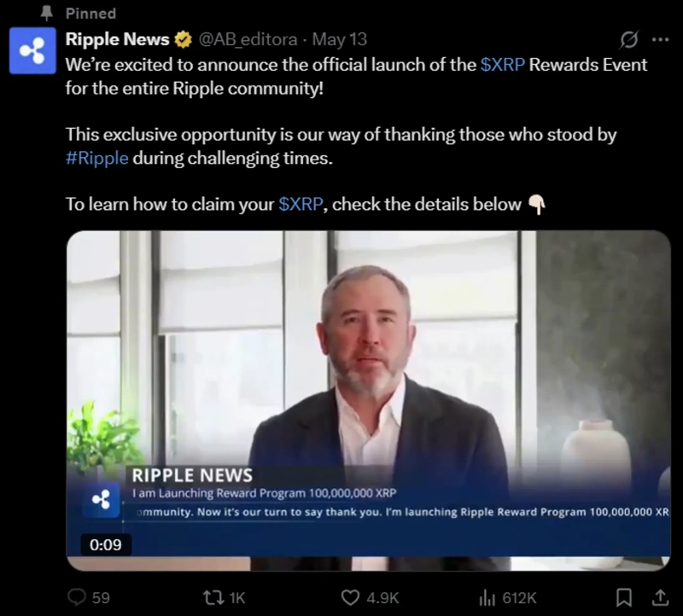Open the Ripple News display name
Image resolution: width=683 pixels, height=616 pixels.
click(x=117, y=39)
